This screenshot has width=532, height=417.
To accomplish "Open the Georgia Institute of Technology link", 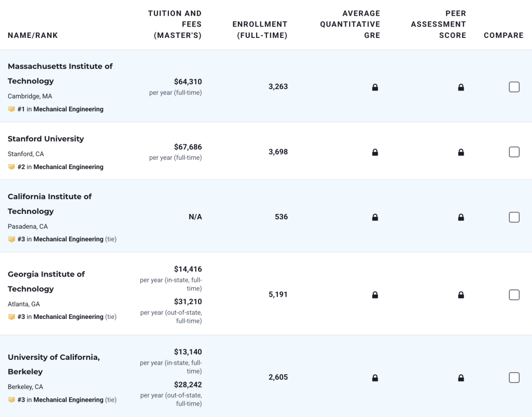I will click(x=46, y=281).
